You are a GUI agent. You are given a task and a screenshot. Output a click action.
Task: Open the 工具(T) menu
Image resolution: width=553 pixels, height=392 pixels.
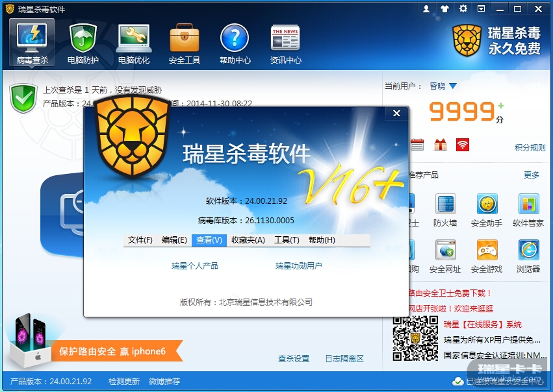click(287, 240)
